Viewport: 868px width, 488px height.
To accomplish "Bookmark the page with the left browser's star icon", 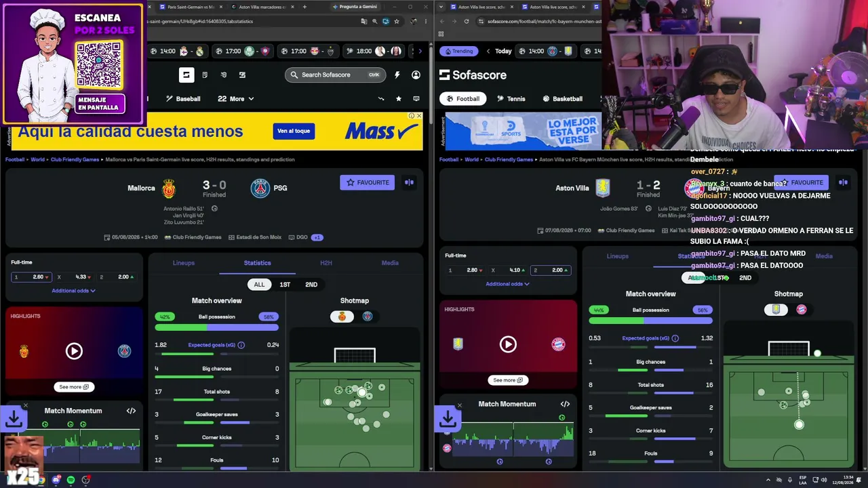I will [397, 21].
